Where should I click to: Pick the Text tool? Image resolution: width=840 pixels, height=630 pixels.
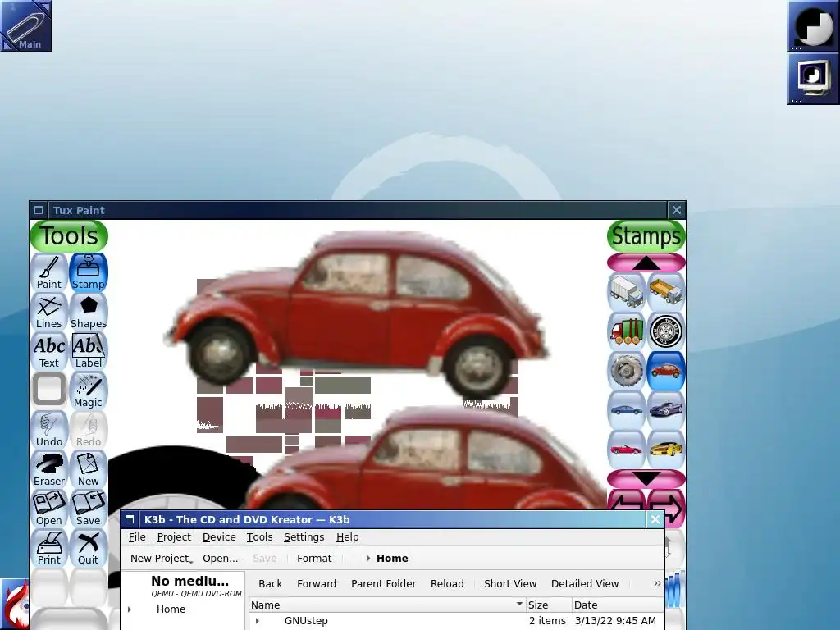click(48, 351)
